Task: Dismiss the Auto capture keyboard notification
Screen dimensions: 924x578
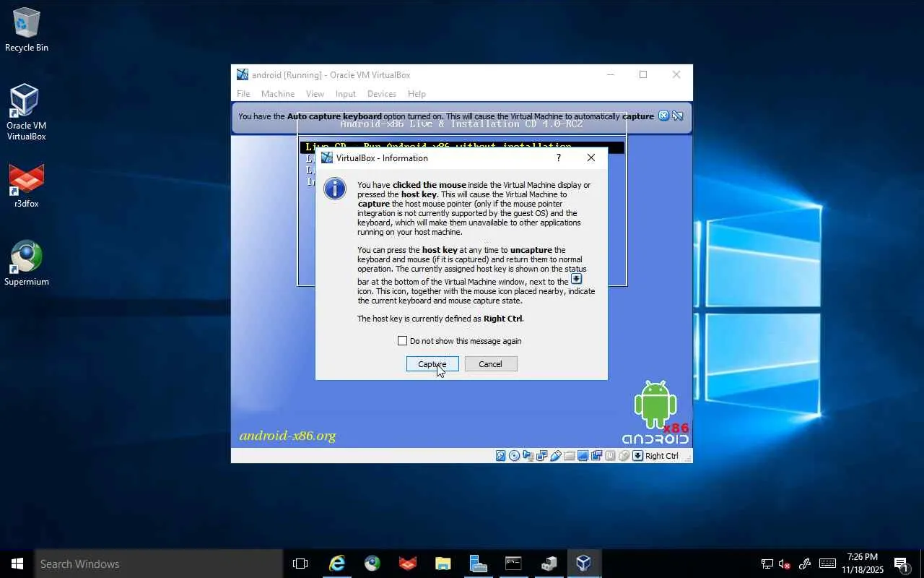Action: point(664,116)
